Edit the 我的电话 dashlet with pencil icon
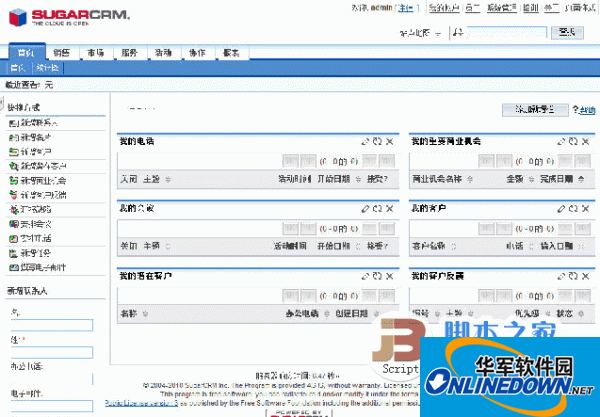The height and width of the screenshot is (417, 600). pos(365,142)
